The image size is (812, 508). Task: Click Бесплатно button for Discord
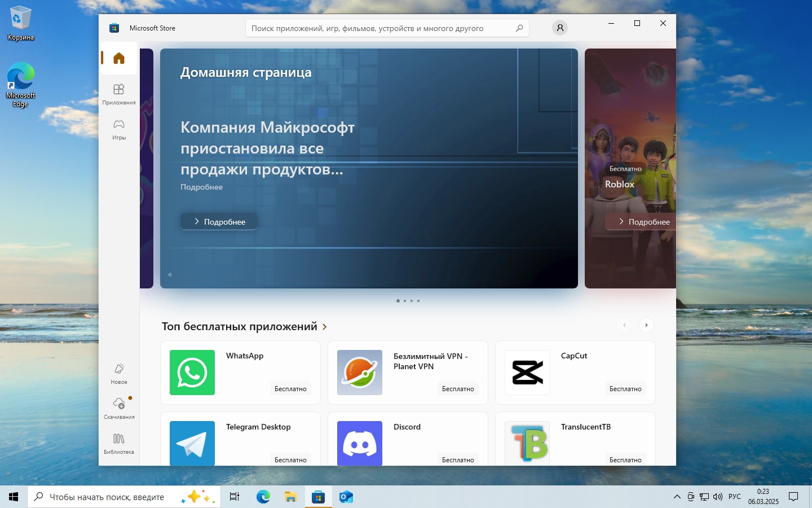coord(458,459)
